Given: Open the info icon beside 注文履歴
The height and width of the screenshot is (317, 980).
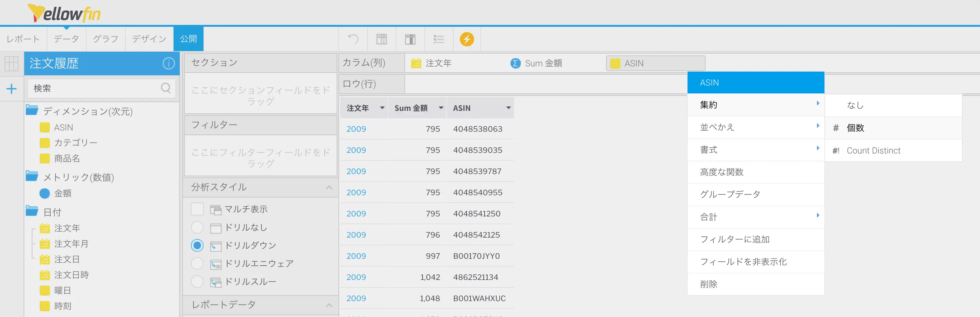Looking at the screenshot, I should click(169, 63).
